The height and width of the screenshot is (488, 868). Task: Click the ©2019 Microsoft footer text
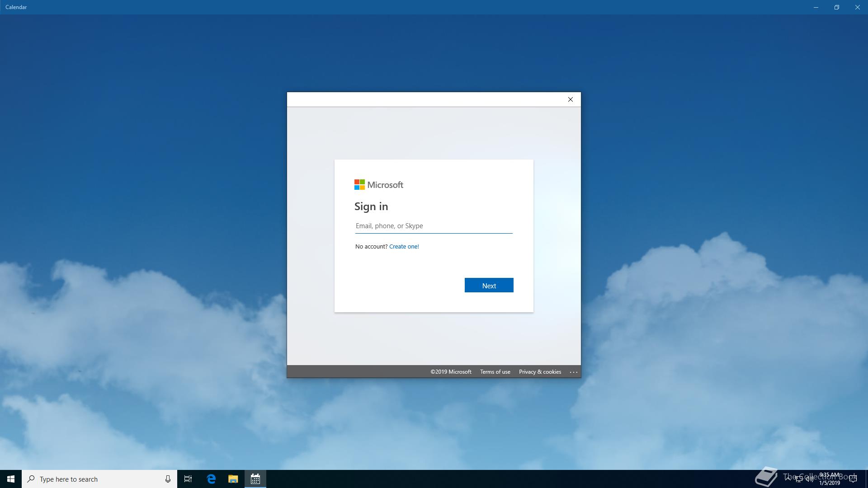click(x=451, y=372)
